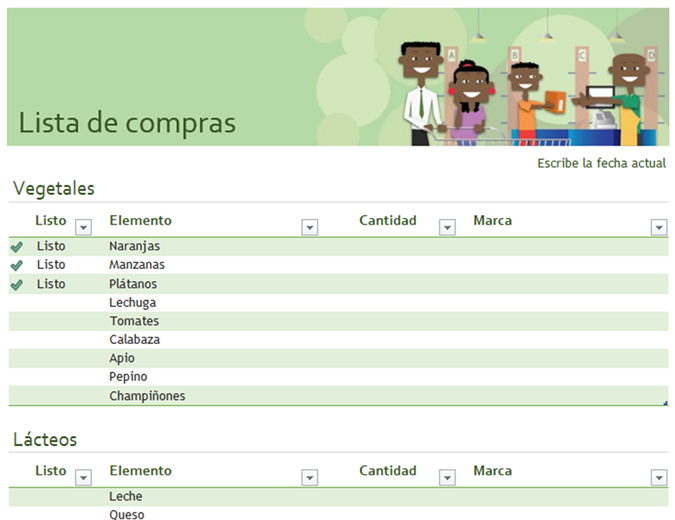Select the Listo cell in Manzanas row
The image size is (675, 520).
[51, 265]
